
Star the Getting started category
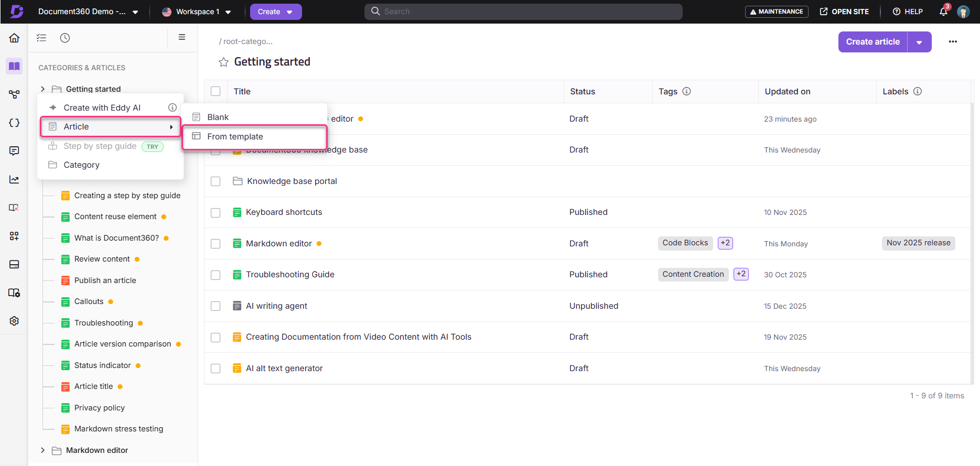pyautogui.click(x=224, y=62)
